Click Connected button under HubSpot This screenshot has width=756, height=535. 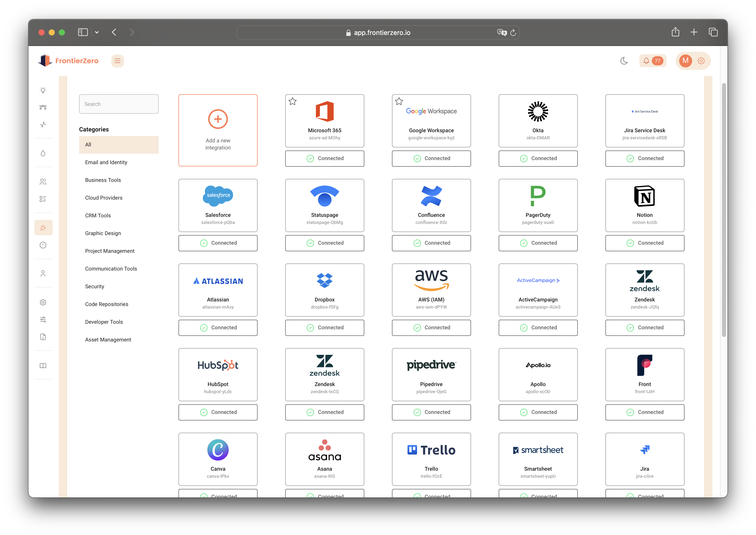tap(218, 412)
